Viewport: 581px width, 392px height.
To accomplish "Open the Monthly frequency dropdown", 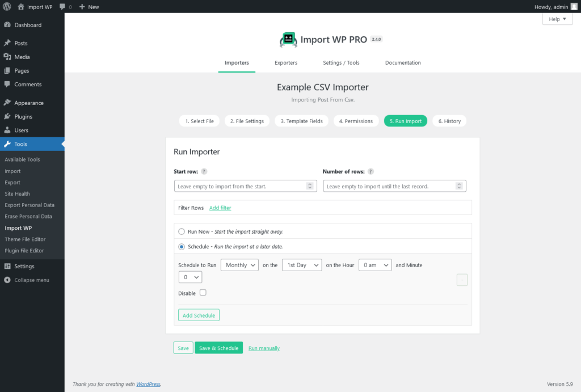I will click(240, 265).
